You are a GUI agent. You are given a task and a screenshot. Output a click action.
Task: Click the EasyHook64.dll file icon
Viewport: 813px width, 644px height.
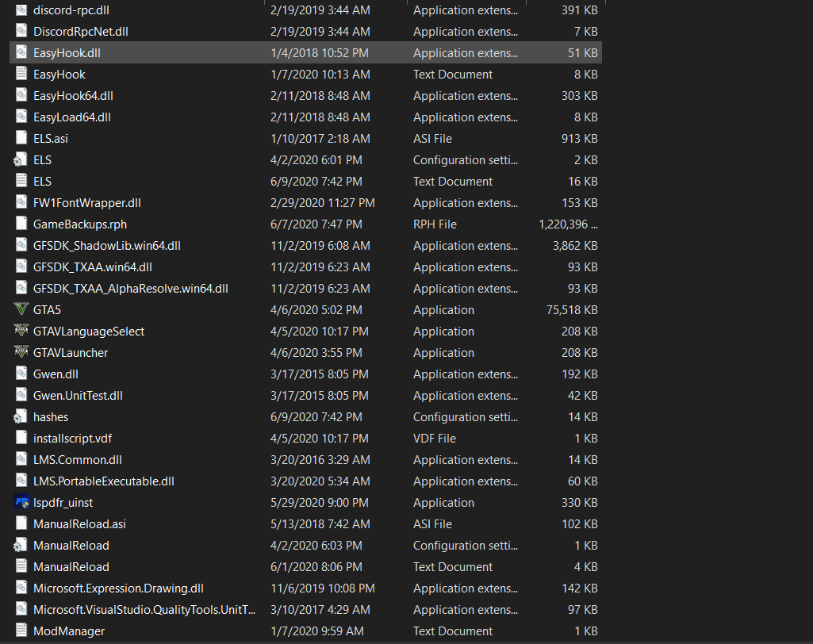(21, 95)
